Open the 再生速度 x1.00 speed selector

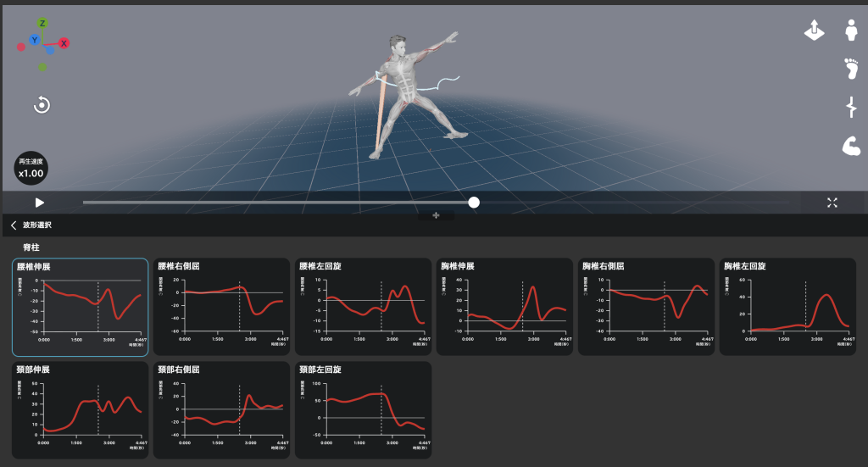pos(31,168)
